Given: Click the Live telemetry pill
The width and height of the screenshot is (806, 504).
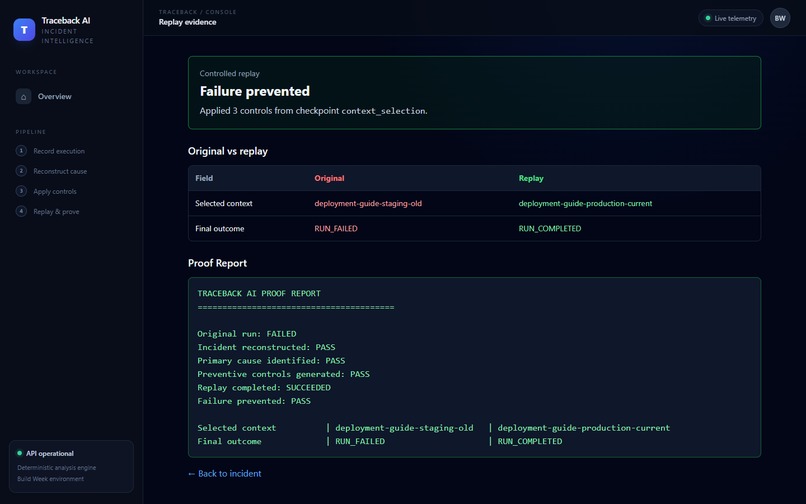Looking at the screenshot, I should coord(730,19).
